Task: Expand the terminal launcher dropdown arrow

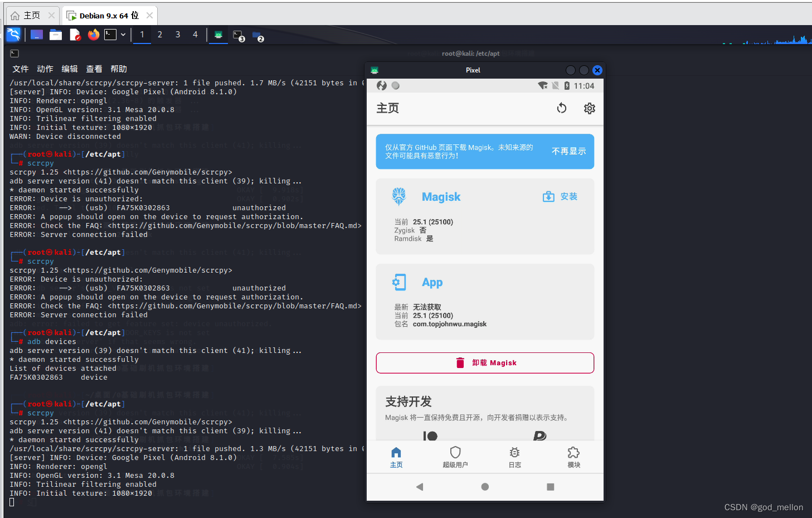Action: pos(123,35)
